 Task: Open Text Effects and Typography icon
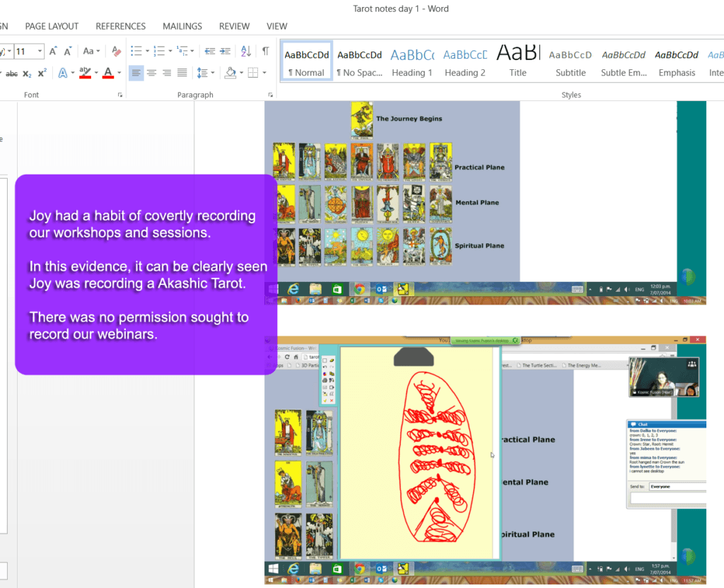(x=63, y=73)
